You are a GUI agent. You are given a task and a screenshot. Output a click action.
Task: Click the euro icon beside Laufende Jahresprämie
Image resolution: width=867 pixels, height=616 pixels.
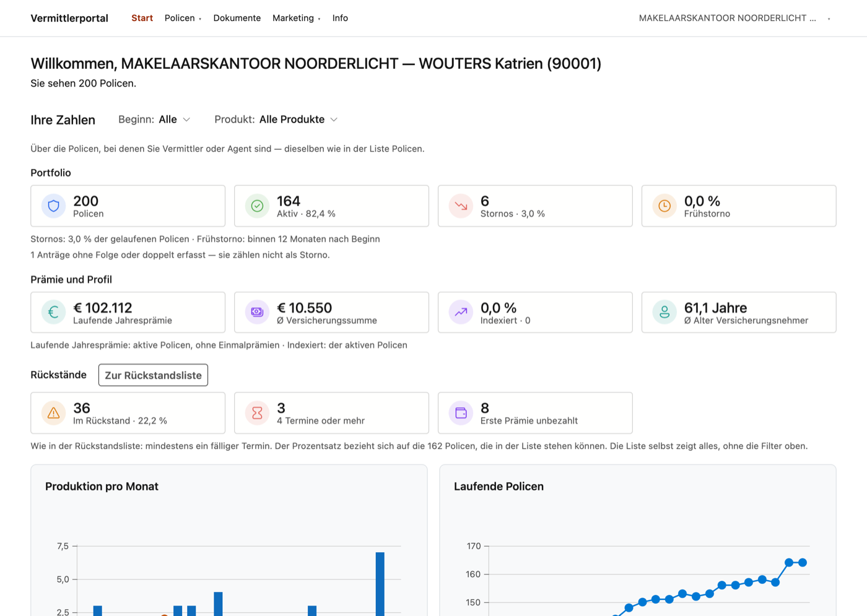point(54,313)
